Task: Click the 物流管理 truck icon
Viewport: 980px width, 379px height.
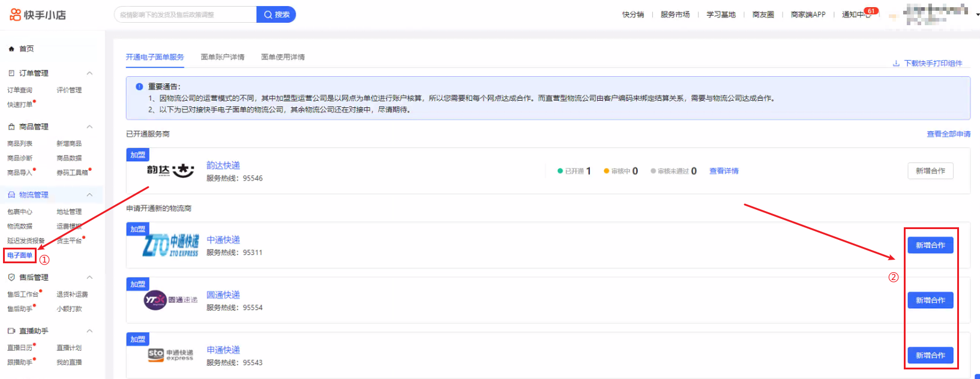Action: pyautogui.click(x=11, y=195)
